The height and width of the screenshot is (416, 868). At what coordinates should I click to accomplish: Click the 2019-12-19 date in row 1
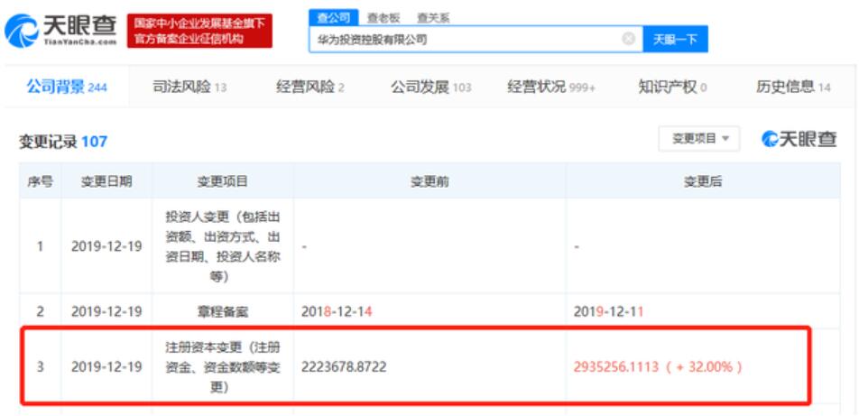pyautogui.click(x=106, y=246)
